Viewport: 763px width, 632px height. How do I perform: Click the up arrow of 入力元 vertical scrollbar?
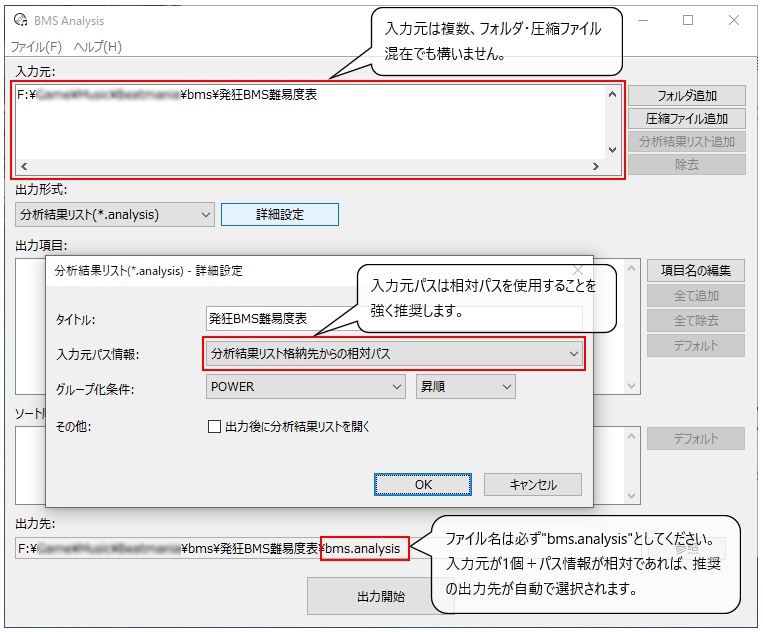(612, 94)
